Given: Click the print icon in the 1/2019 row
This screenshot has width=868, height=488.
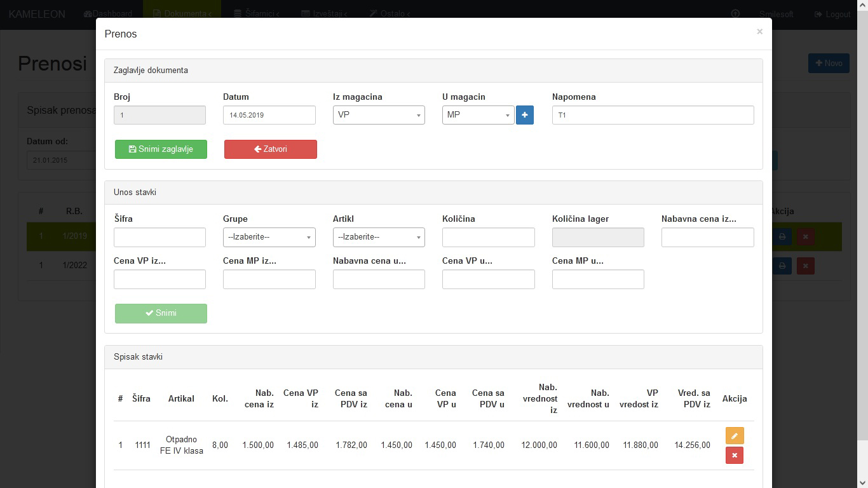Looking at the screenshot, I should click(x=782, y=236).
